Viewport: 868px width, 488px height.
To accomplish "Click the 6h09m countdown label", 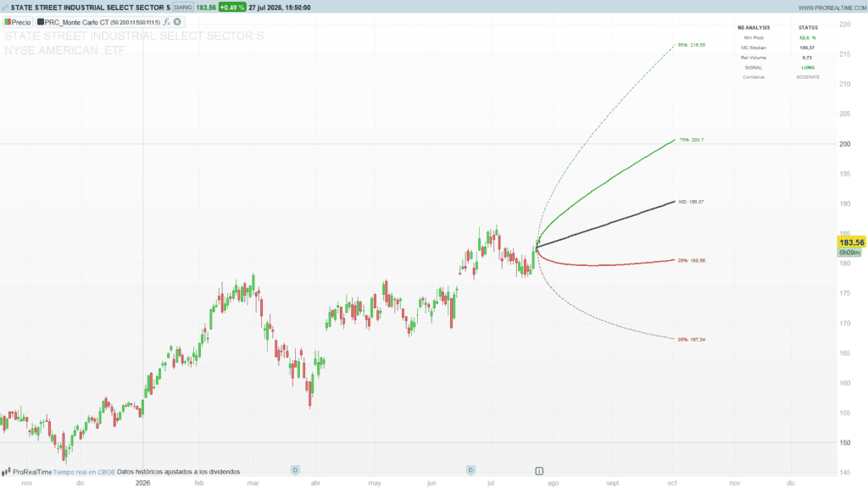I will tap(849, 252).
